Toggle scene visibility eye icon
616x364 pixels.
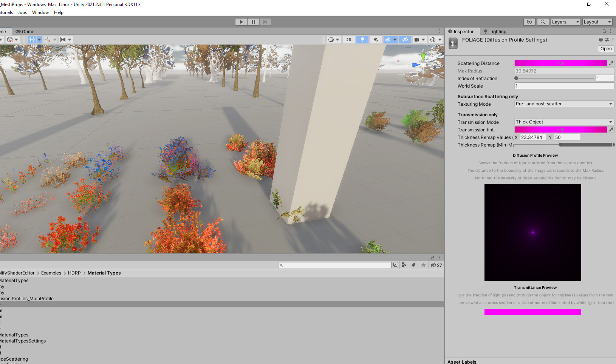(405, 39)
